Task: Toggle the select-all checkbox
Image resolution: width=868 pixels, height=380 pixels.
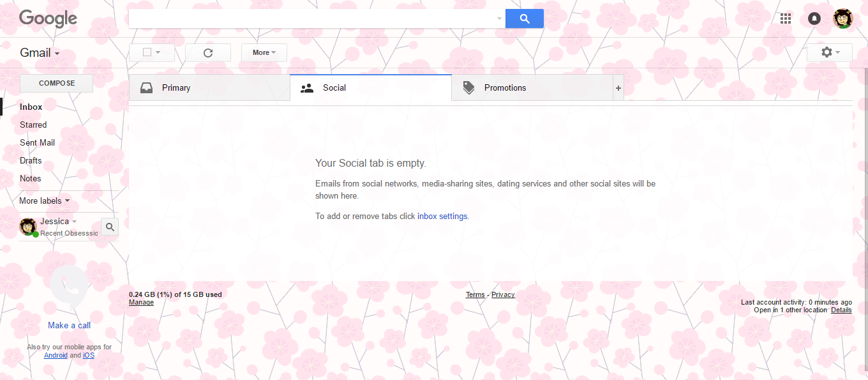Action: [147, 52]
